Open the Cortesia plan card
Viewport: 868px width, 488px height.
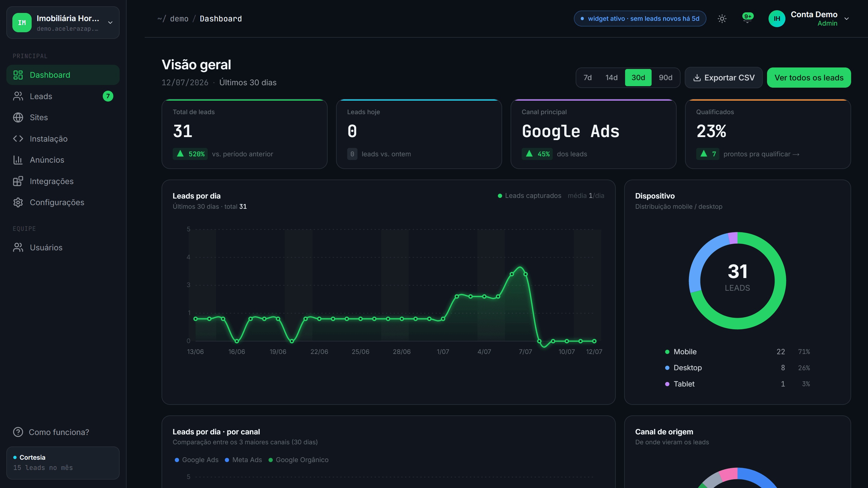(63, 463)
